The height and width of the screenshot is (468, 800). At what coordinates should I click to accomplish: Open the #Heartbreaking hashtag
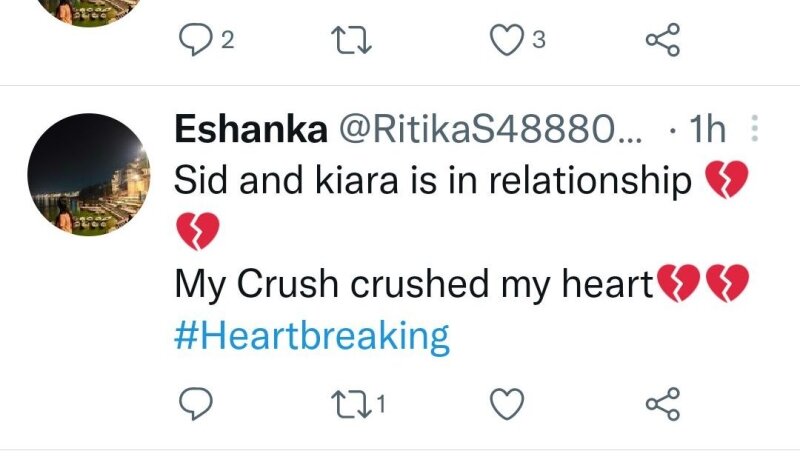(x=311, y=336)
